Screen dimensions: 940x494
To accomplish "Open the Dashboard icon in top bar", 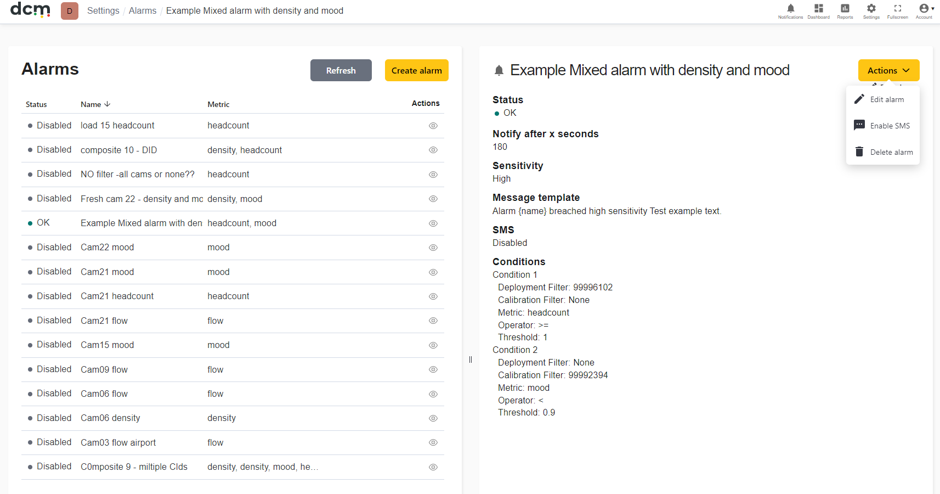I will click(818, 10).
